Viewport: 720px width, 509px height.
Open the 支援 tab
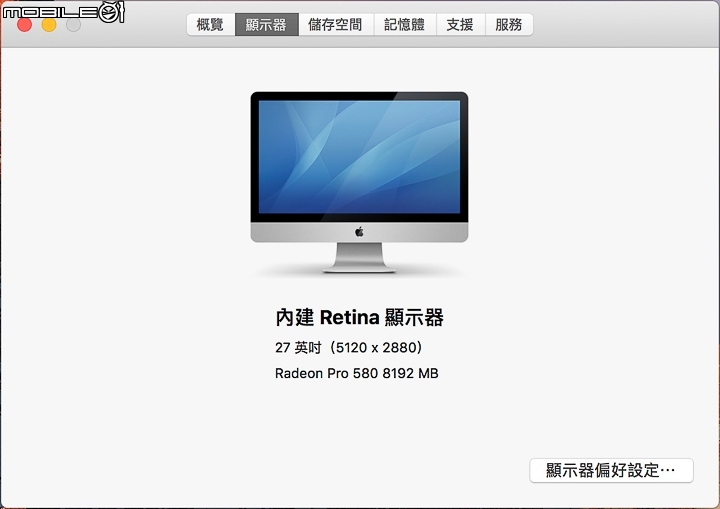[x=461, y=24]
